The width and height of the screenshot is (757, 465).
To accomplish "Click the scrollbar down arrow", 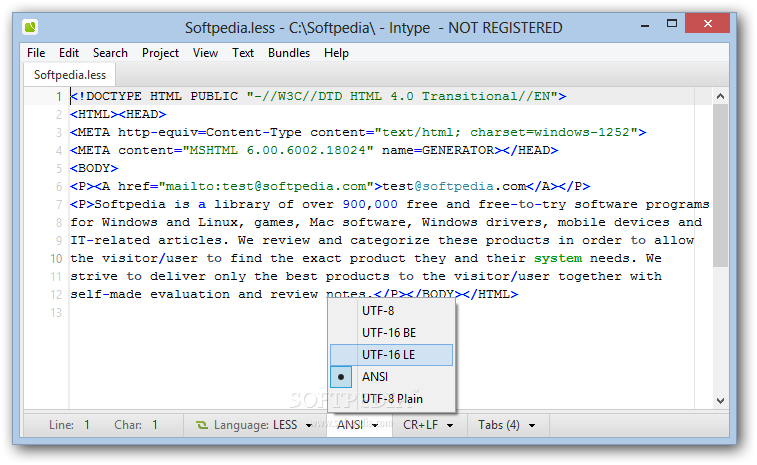I will coord(720,400).
